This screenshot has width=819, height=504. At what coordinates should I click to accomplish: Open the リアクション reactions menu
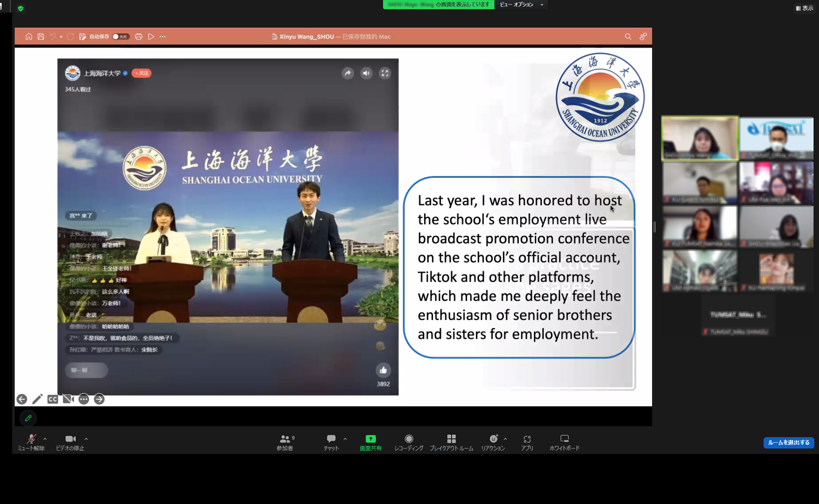coord(493,443)
